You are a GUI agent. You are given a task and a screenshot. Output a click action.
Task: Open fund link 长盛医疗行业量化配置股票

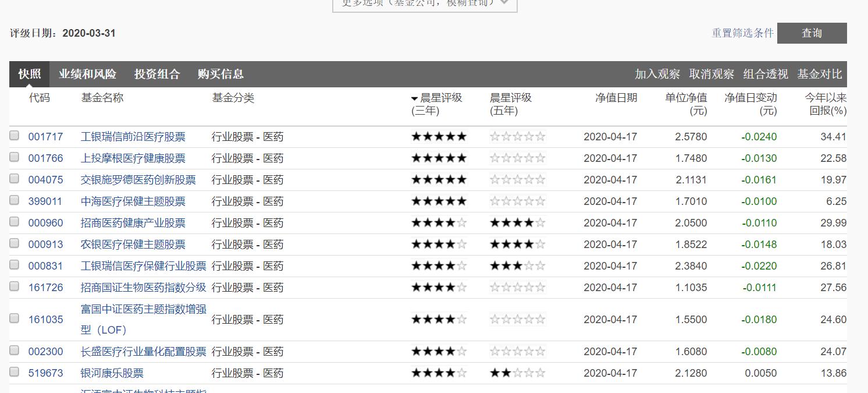click(144, 352)
